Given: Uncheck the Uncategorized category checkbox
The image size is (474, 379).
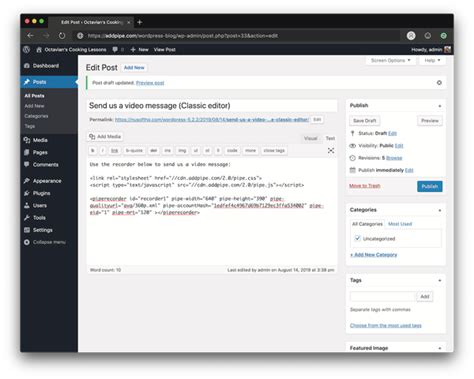Looking at the screenshot, I should [x=357, y=238].
